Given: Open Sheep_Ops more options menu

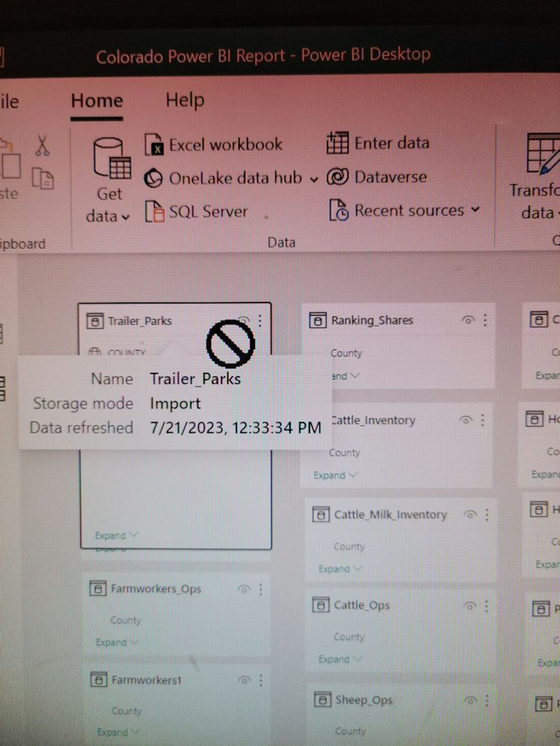Looking at the screenshot, I should [487, 700].
